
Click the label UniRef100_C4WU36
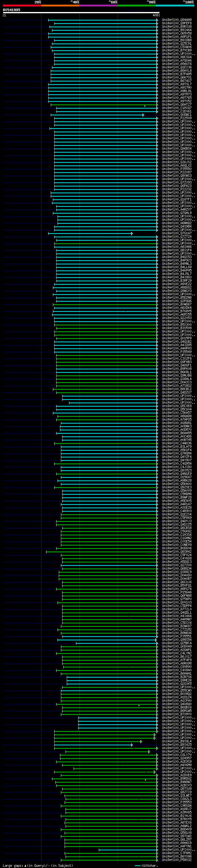tap(177, 443)
